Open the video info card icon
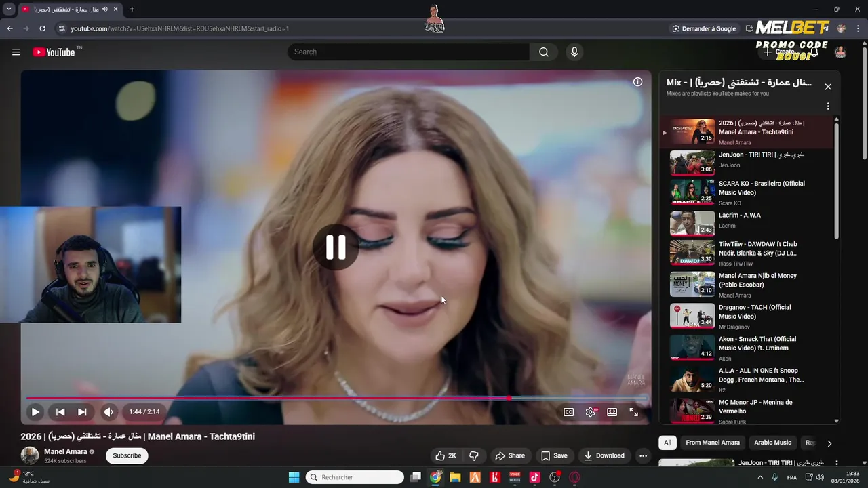868x488 pixels. coord(637,82)
